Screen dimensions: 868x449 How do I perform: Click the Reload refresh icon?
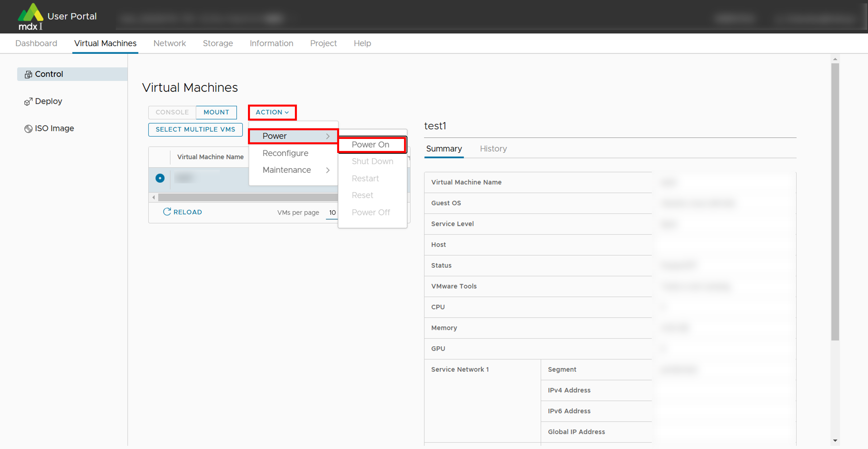click(167, 212)
